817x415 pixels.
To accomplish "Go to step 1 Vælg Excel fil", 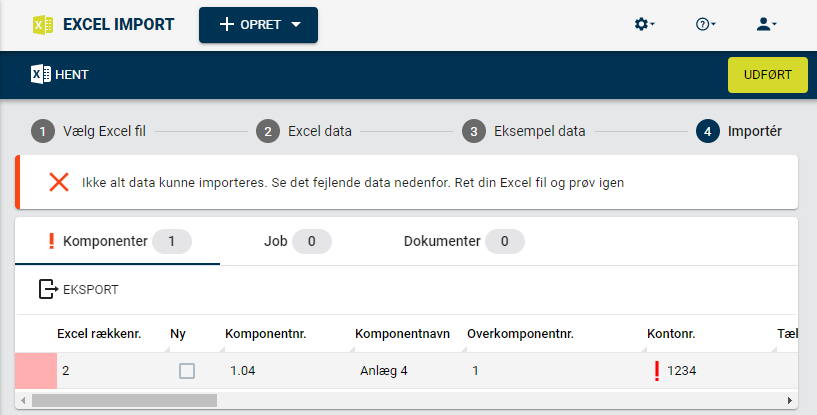I will coord(89,131).
